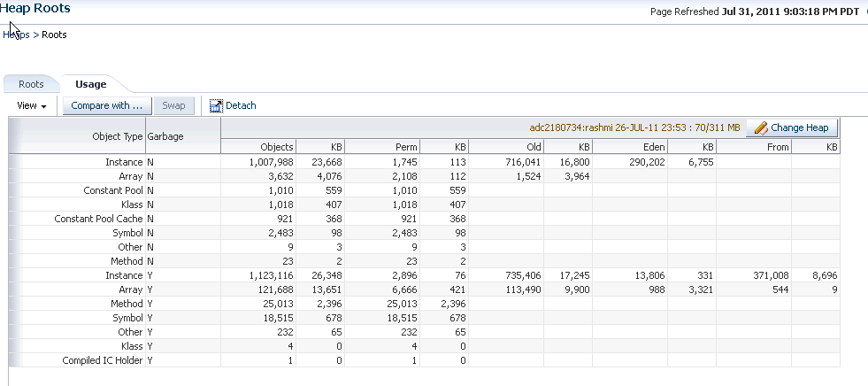The width and height of the screenshot is (868, 386).
Task: Click the Old value 735,406
Action: [x=523, y=275]
